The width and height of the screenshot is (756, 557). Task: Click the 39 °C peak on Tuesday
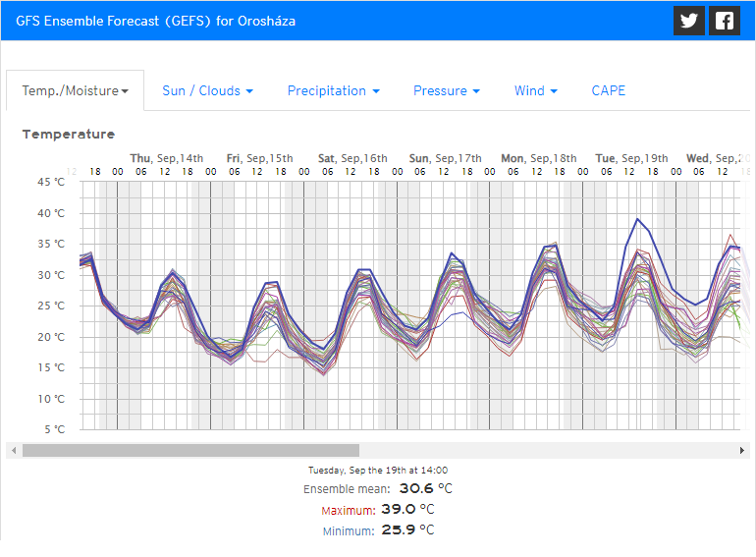click(x=638, y=219)
